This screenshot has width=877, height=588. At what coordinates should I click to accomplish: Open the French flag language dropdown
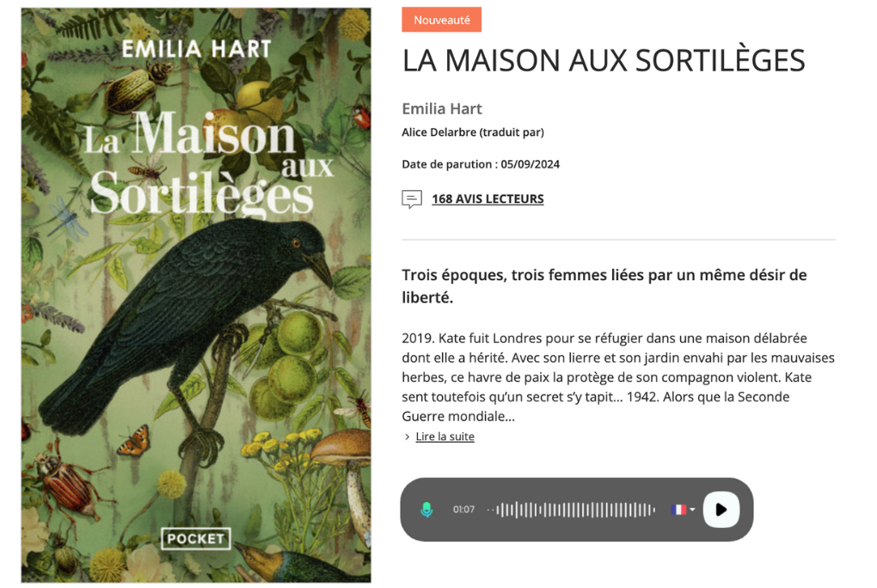pos(683,510)
